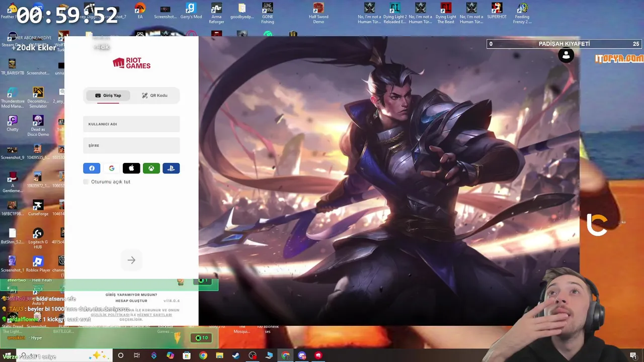This screenshot has height=362, width=644.
Task: Select the Screenshot_9 desktop file
Action: click(13, 152)
